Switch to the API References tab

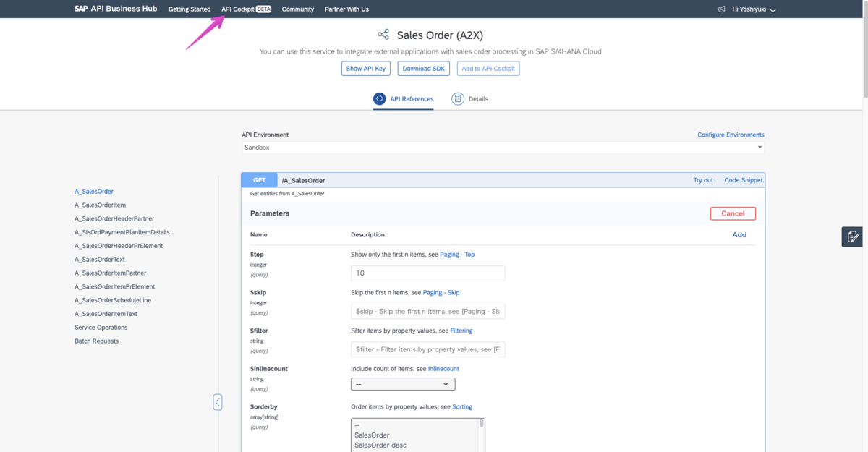tap(404, 99)
